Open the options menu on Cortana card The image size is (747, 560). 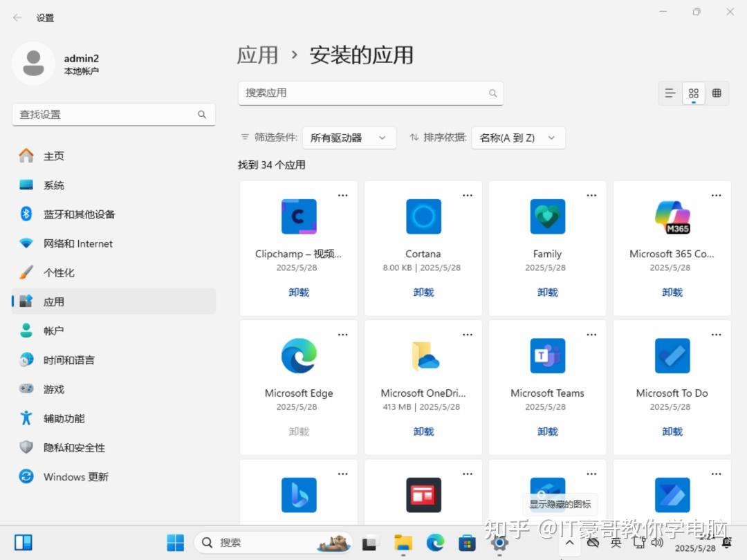pos(467,195)
